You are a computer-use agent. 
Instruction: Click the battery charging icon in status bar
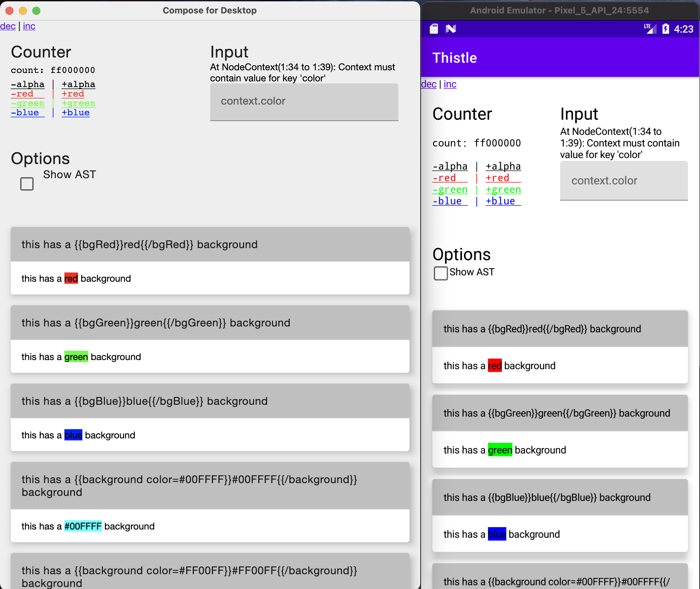(665, 29)
